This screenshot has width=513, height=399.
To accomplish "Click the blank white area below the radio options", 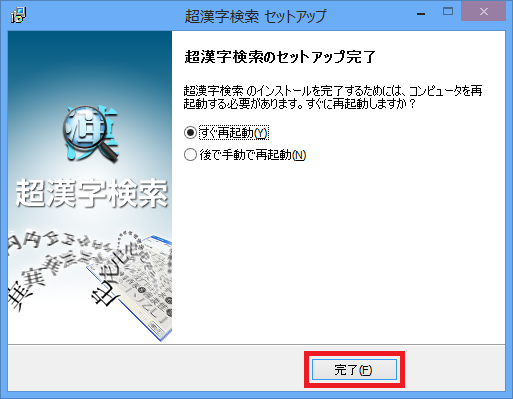I will pos(338,253).
